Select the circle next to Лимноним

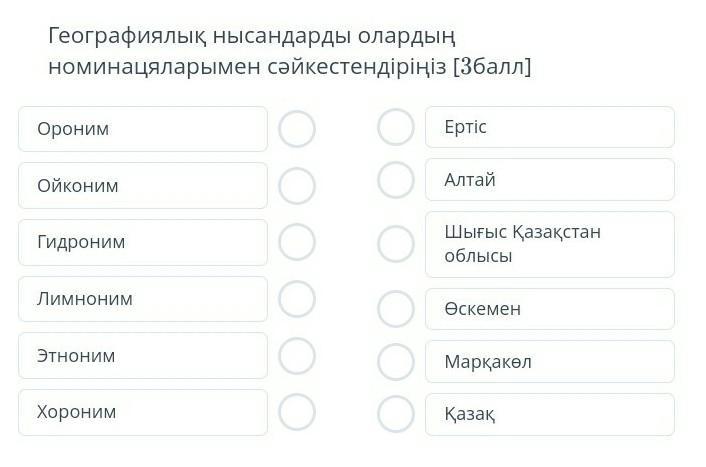pos(297,298)
